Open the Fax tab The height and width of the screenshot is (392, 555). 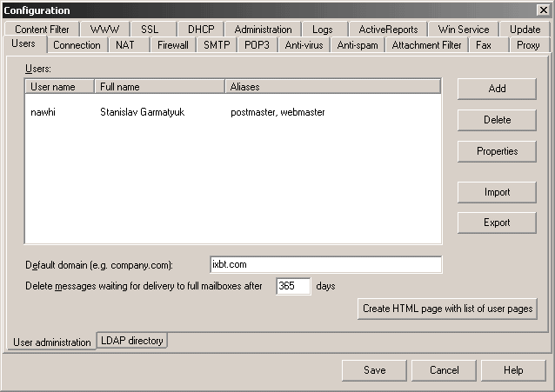[x=488, y=45]
